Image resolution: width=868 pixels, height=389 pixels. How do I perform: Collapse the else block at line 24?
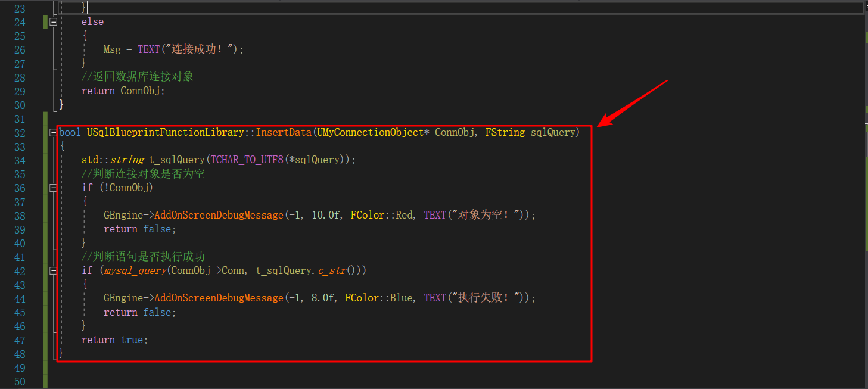coord(53,21)
